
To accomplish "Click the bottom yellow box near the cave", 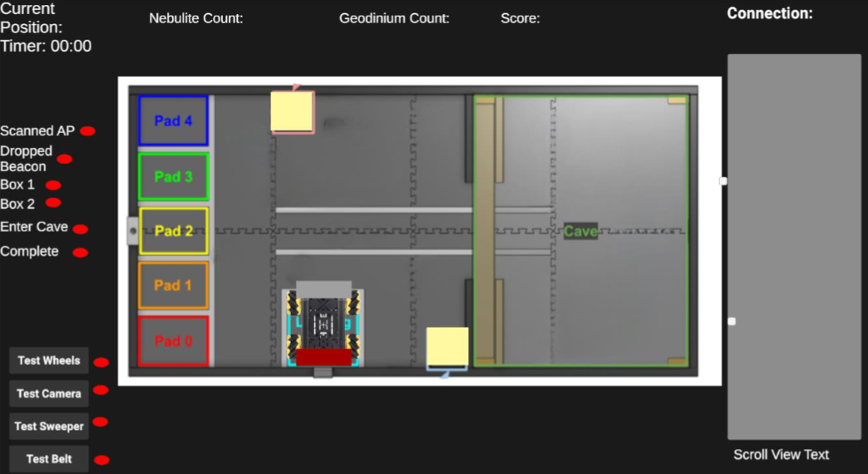I will pos(447,348).
